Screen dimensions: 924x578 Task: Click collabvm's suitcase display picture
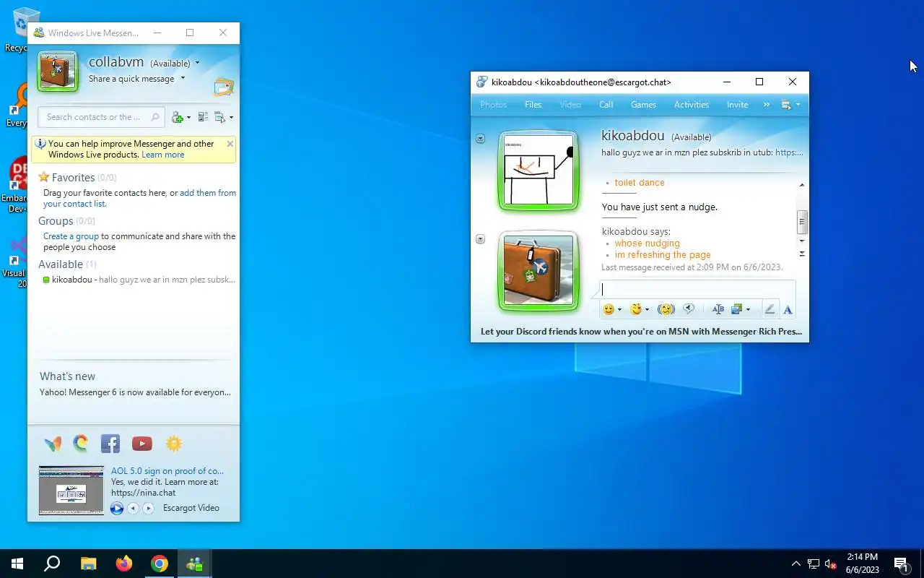tap(58, 72)
